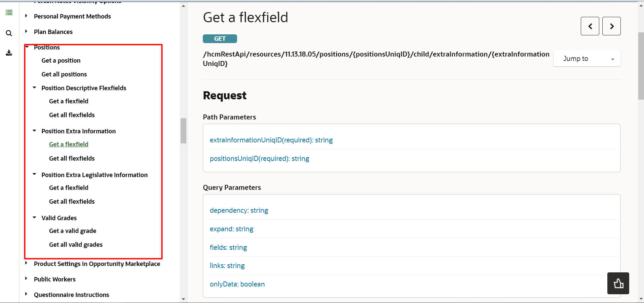Go to next page arrow button
Viewport: 644px width, 303px height.
click(611, 26)
